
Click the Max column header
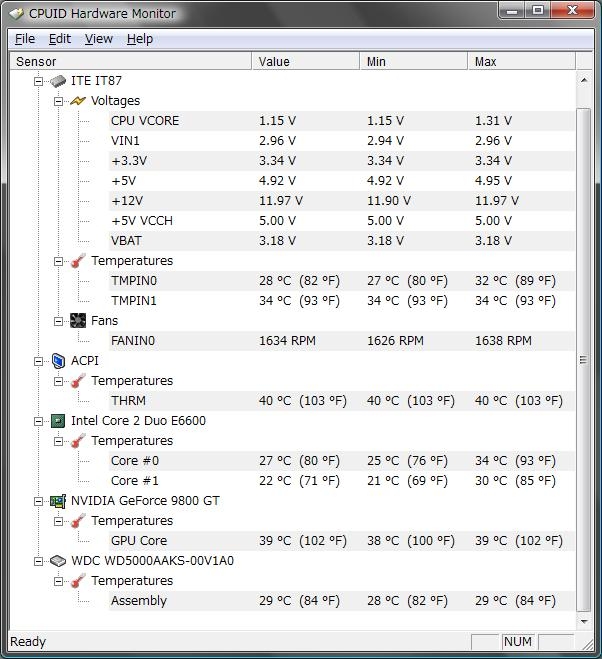point(521,61)
